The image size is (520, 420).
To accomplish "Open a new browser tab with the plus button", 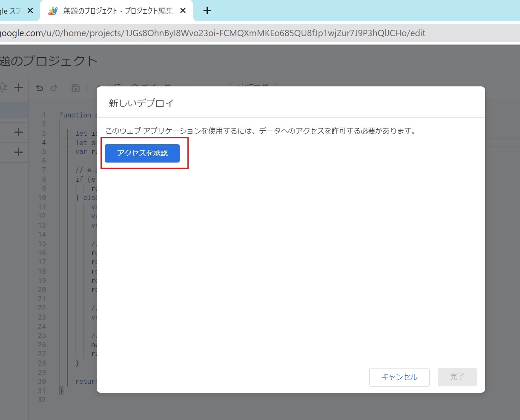I will coord(207,11).
